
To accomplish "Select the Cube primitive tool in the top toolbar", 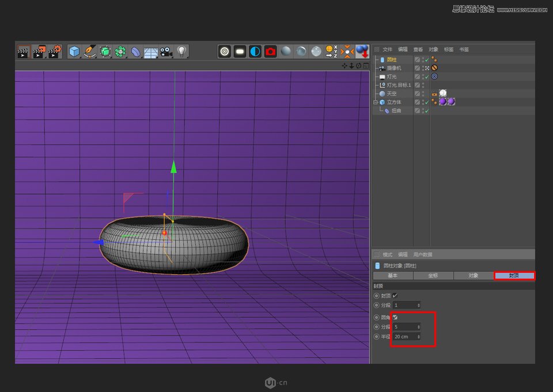I will tap(73, 51).
